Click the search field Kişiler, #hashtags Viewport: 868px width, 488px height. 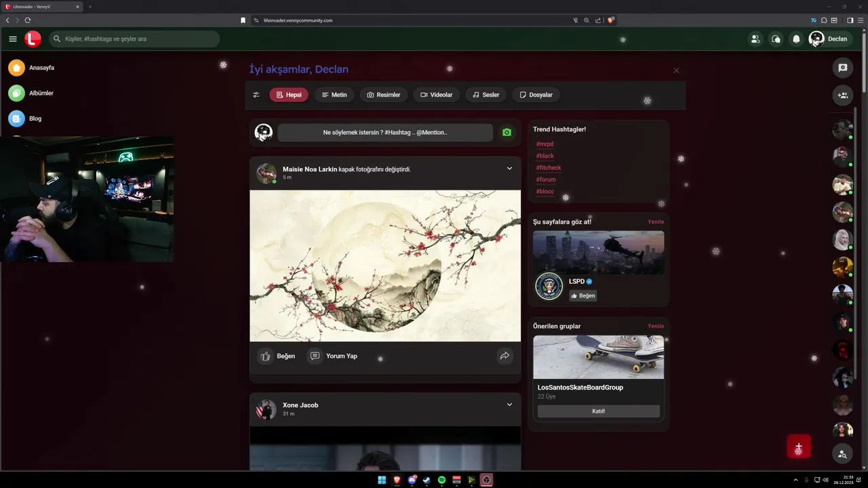(x=134, y=39)
